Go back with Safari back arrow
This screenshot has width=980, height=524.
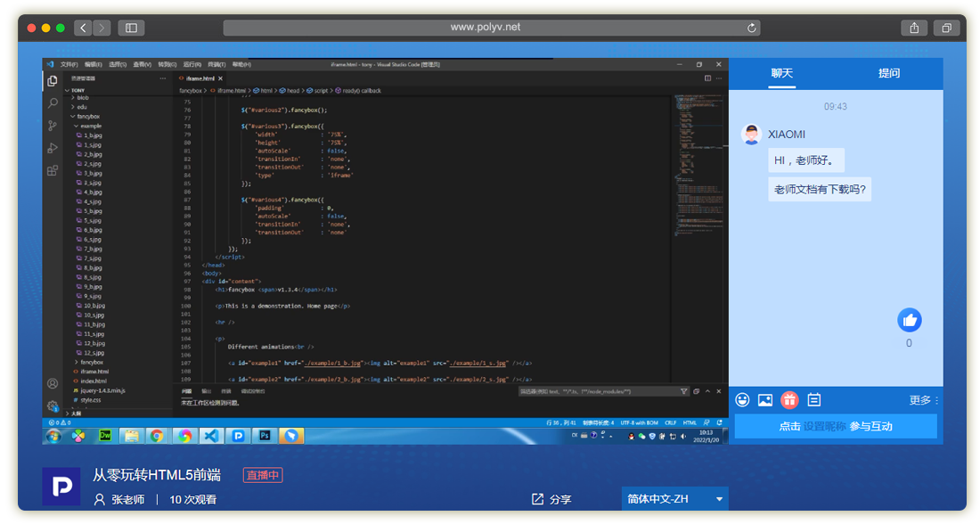pos(84,28)
